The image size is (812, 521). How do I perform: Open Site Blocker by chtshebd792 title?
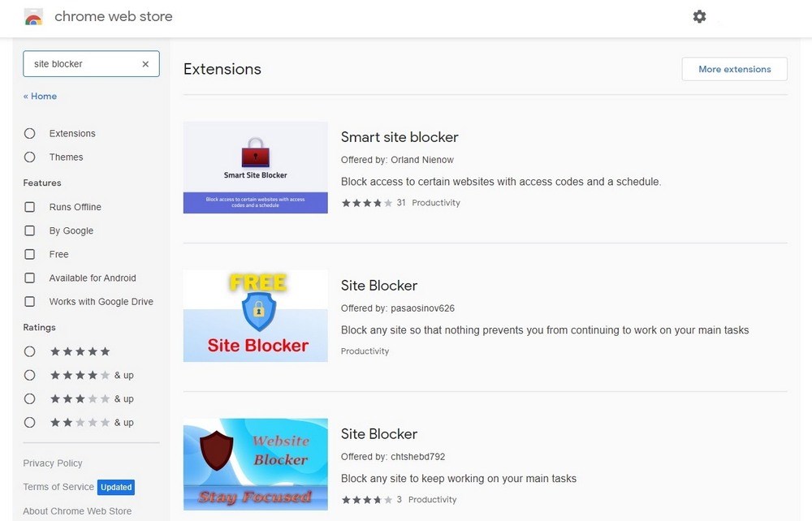pyautogui.click(x=379, y=434)
